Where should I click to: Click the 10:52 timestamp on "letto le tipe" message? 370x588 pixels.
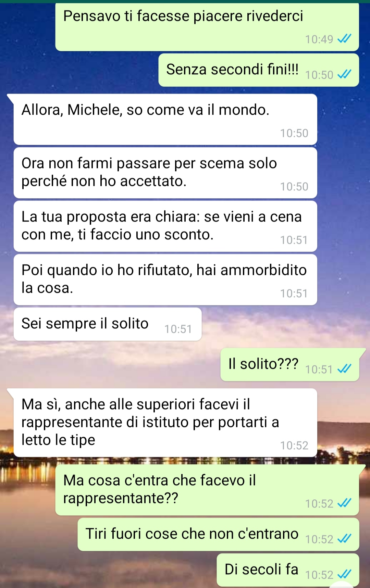(x=294, y=445)
